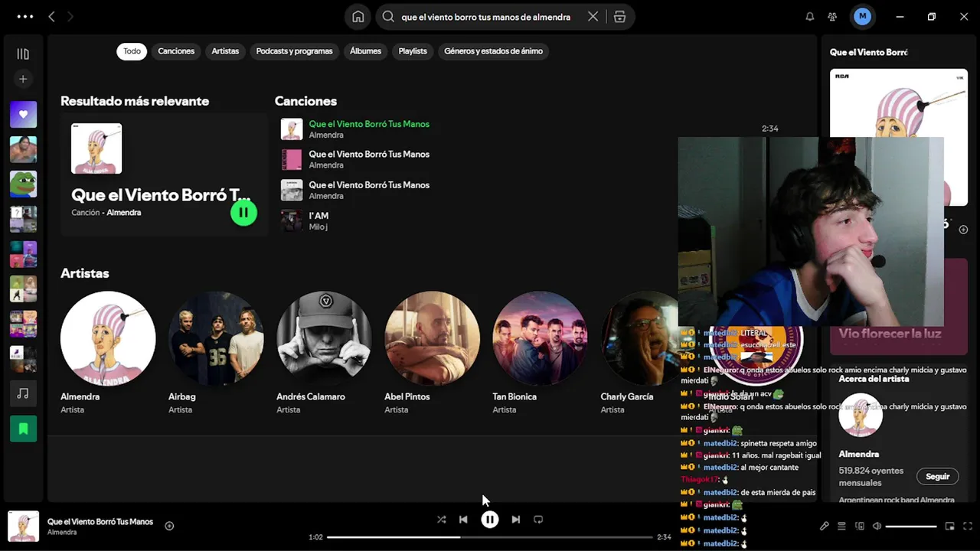
Task: Open Browse icon next to search bar
Action: point(619,17)
